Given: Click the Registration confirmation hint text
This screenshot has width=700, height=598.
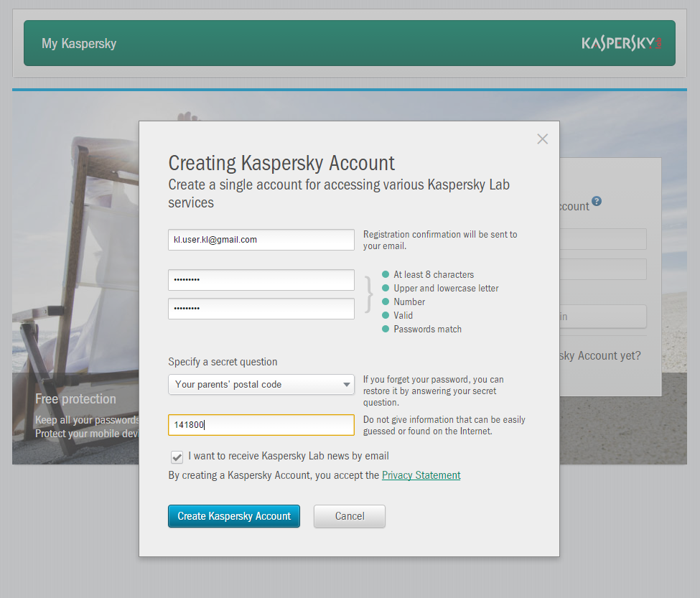Looking at the screenshot, I should coord(440,240).
